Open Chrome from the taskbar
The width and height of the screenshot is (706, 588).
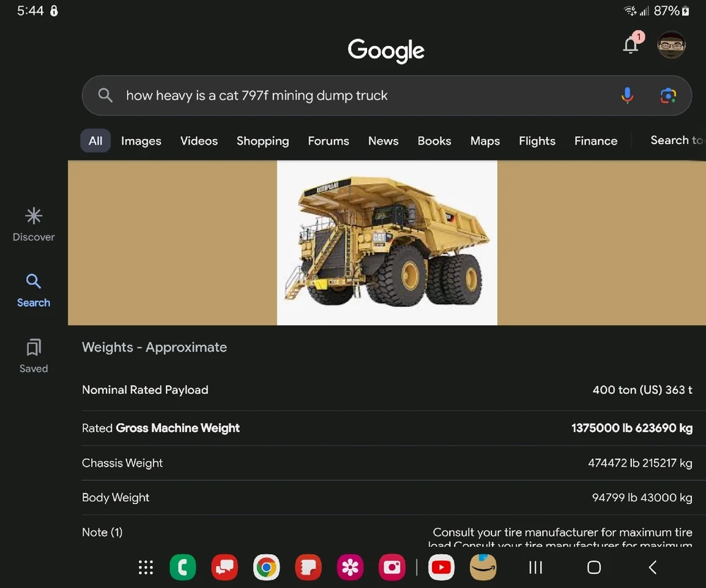266,567
